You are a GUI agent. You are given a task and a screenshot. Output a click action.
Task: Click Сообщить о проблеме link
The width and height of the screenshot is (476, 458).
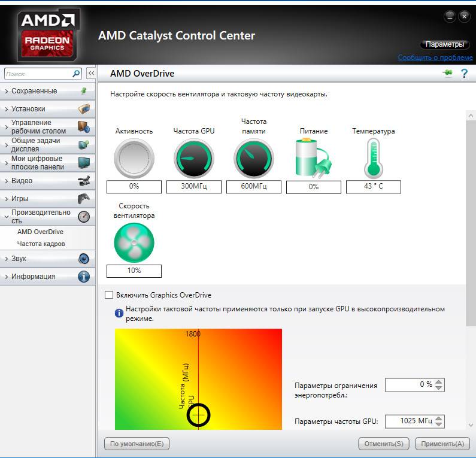[x=435, y=57]
